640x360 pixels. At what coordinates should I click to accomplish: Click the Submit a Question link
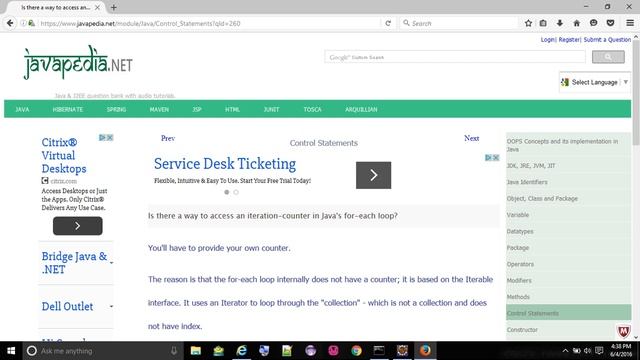[x=607, y=40]
